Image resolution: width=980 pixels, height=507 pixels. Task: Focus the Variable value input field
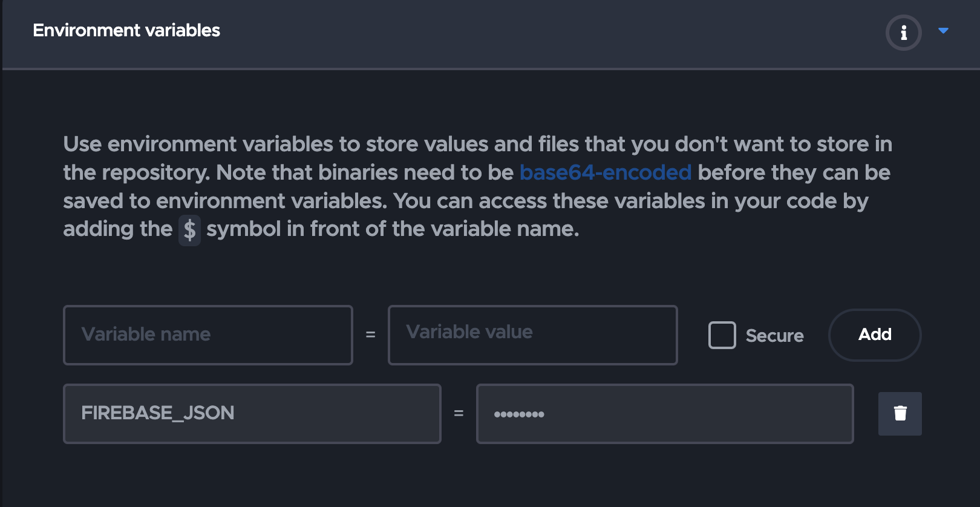532,335
